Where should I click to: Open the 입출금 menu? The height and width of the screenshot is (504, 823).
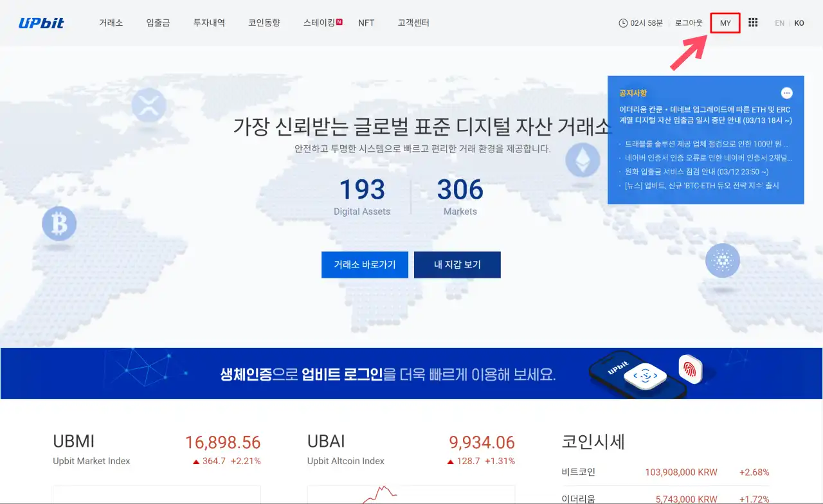click(158, 22)
